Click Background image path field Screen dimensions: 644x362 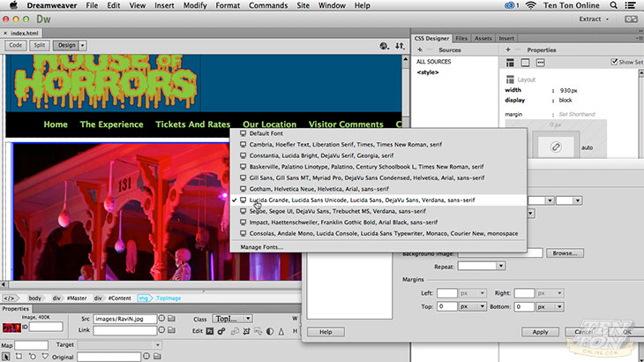coord(500,253)
